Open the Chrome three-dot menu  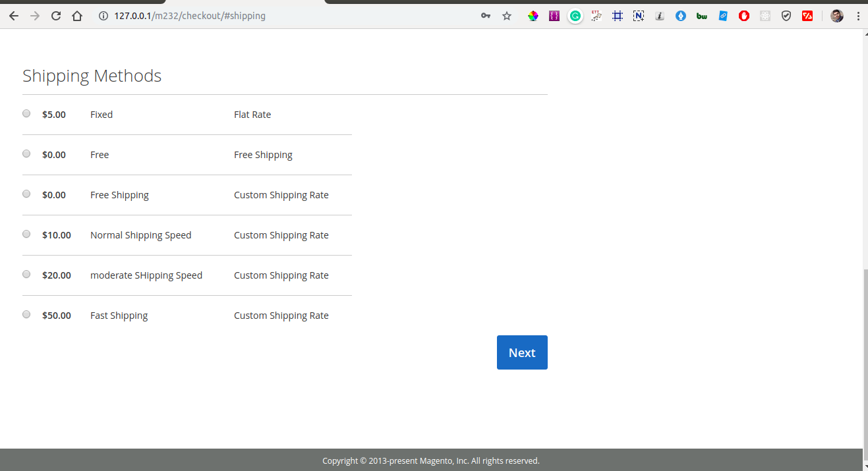[857, 16]
